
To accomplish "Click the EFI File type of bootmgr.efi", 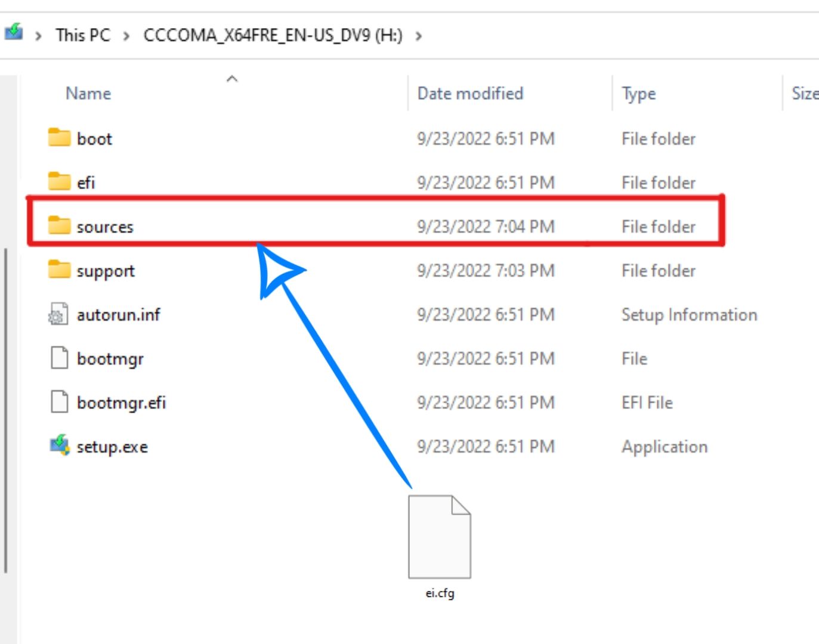I will (647, 402).
